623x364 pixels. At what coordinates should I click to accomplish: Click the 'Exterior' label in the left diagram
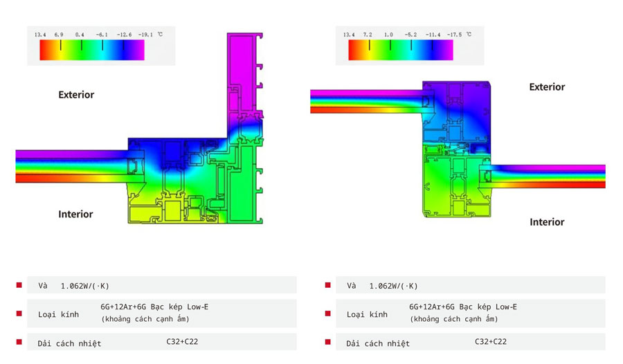click(76, 95)
